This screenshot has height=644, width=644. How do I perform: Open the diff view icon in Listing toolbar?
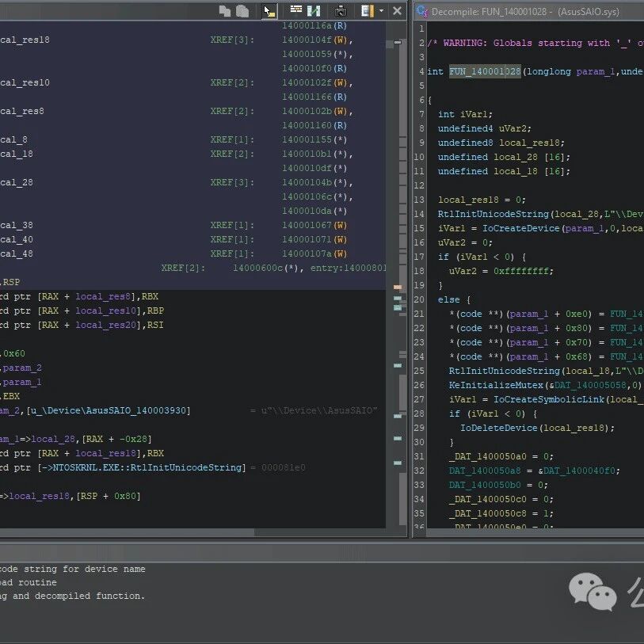(x=314, y=11)
